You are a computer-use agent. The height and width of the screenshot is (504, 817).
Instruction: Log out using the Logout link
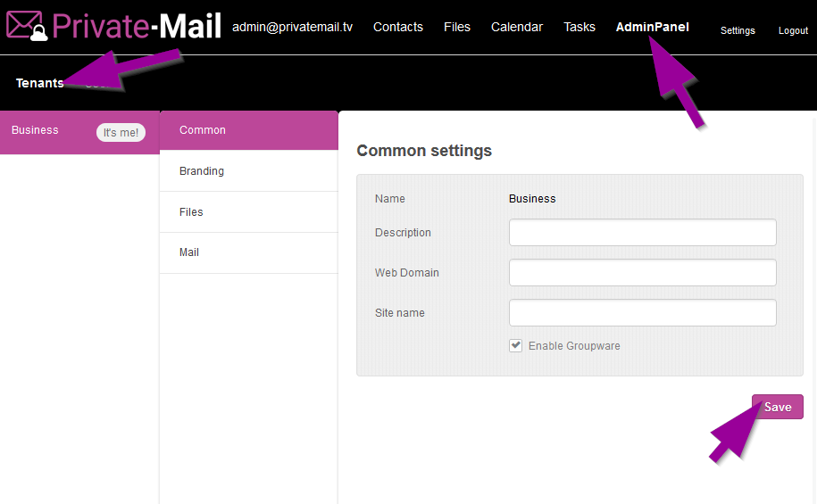point(793,30)
